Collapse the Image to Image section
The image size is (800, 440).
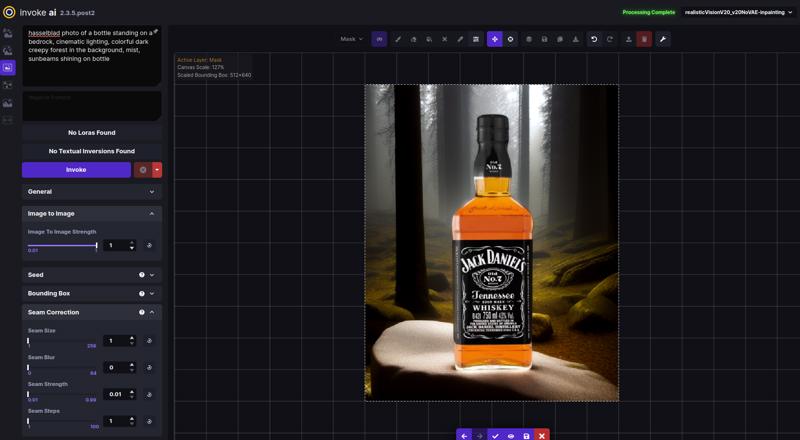pos(92,214)
